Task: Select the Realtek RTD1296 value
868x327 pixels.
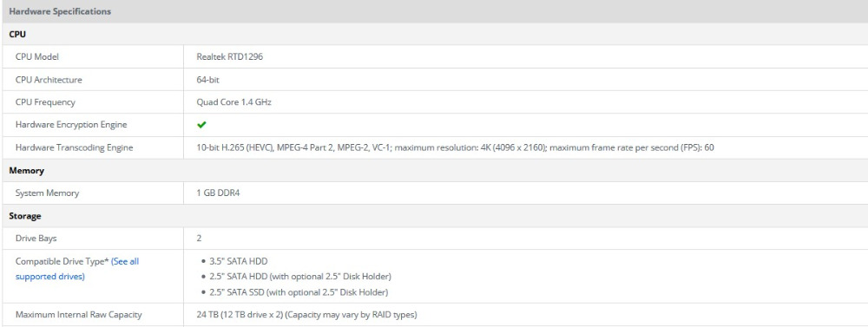Action: click(230, 56)
